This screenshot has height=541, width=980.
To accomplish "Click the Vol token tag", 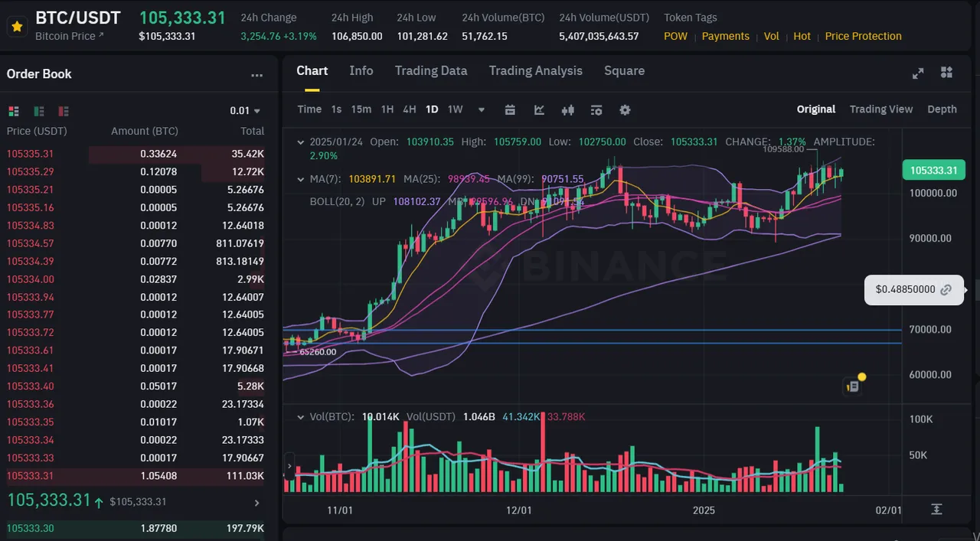I will [x=771, y=36].
